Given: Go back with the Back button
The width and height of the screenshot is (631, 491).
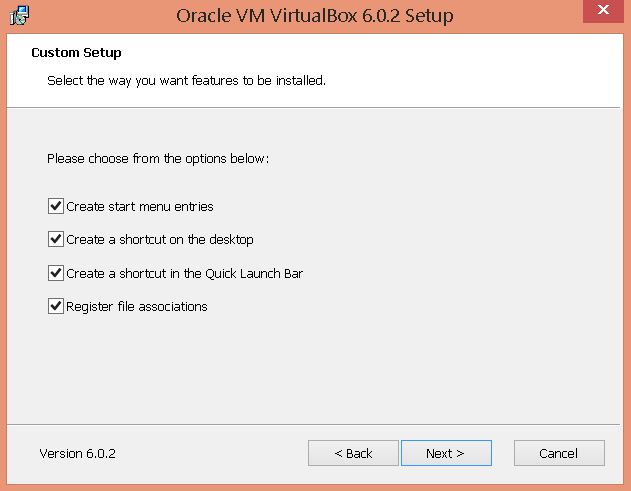Looking at the screenshot, I should click(x=353, y=453).
